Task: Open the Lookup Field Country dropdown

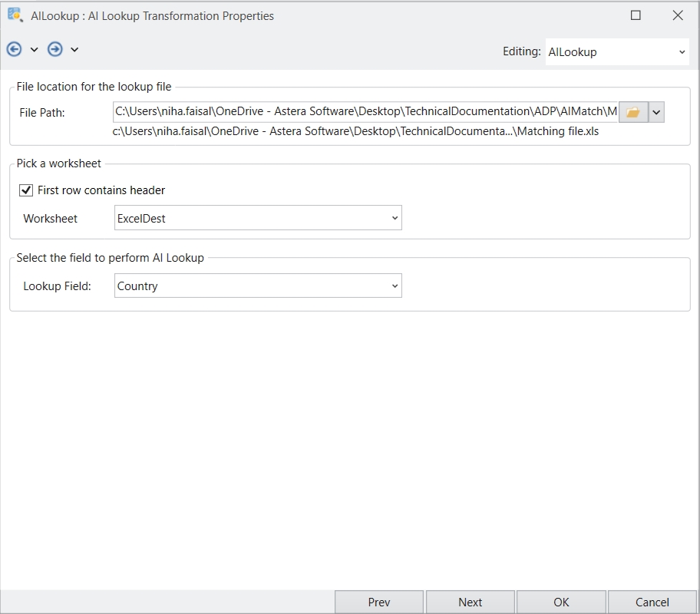Action: [258, 286]
